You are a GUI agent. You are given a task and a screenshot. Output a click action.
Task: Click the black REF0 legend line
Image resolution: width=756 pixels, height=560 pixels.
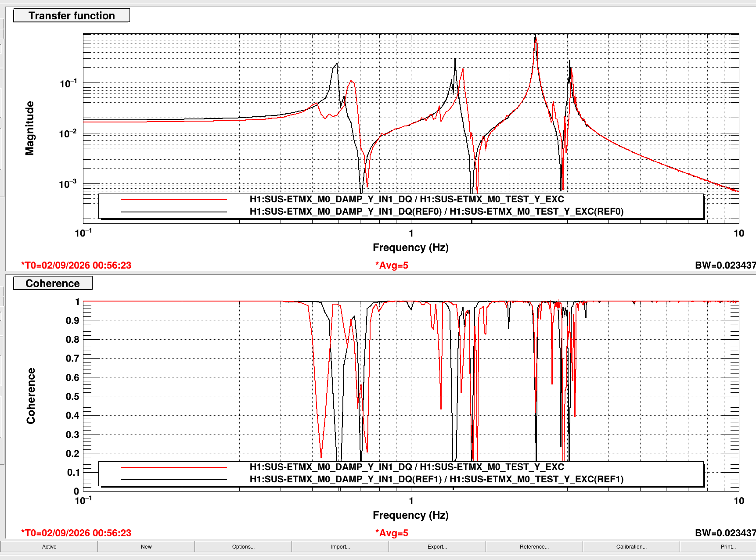coord(174,212)
